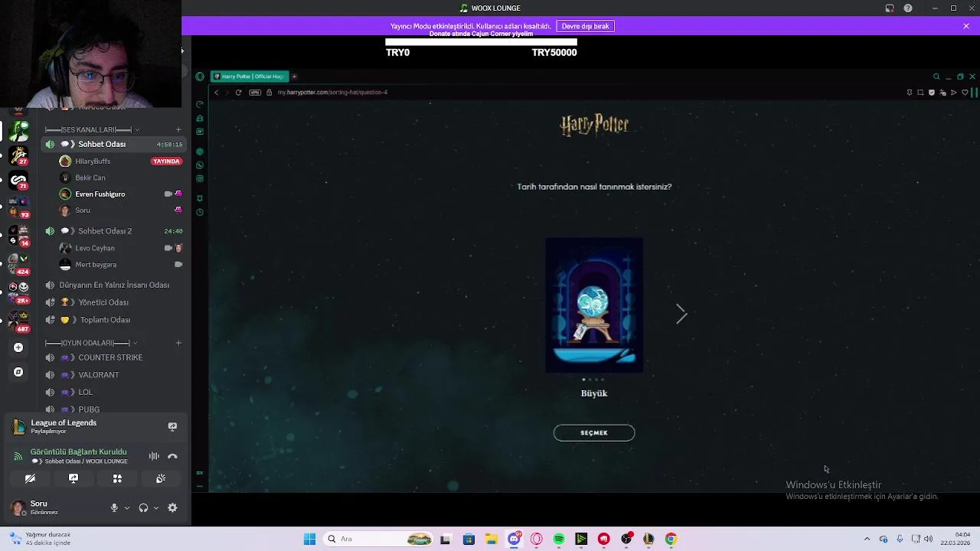Screen dimensions: 980x551
Task: Open a new browser tab
Action: click(294, 77)
